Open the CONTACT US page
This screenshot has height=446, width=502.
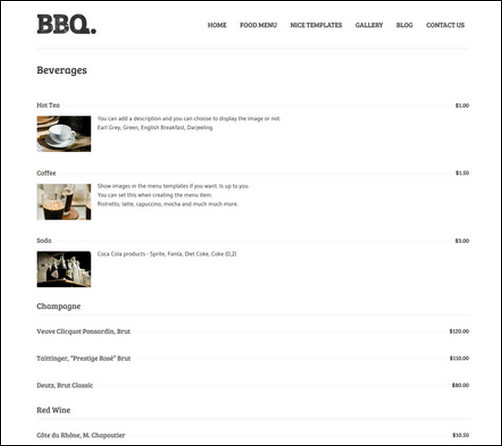coord(445,25)
